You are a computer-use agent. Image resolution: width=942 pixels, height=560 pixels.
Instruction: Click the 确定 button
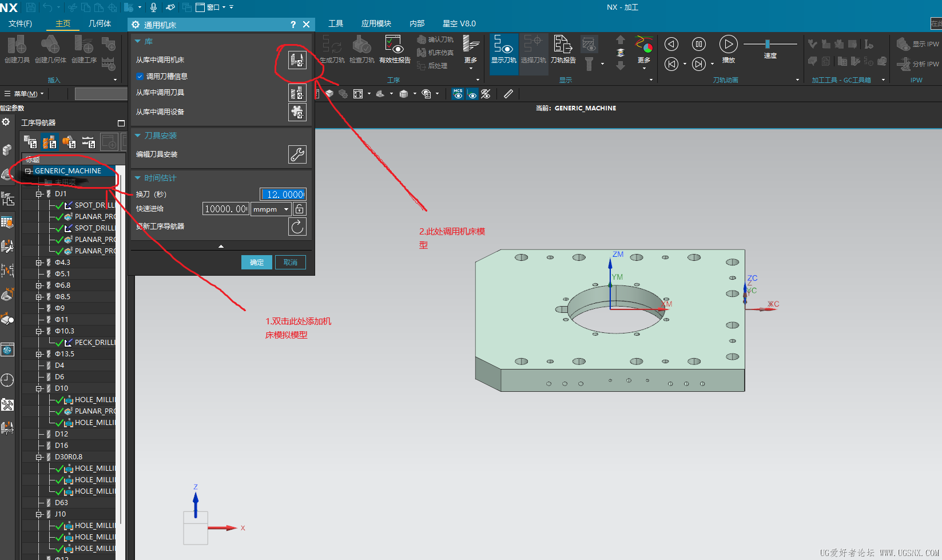pos(257,262)
